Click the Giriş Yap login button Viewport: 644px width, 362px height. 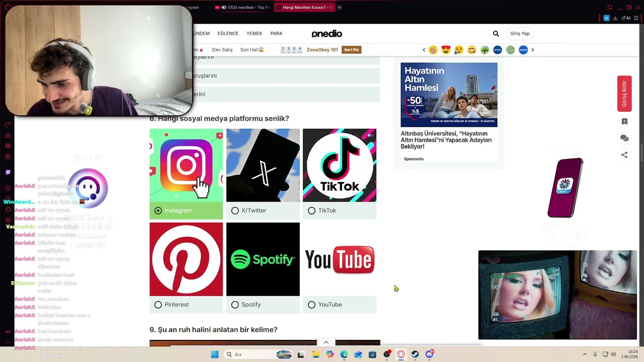point(520,34)
